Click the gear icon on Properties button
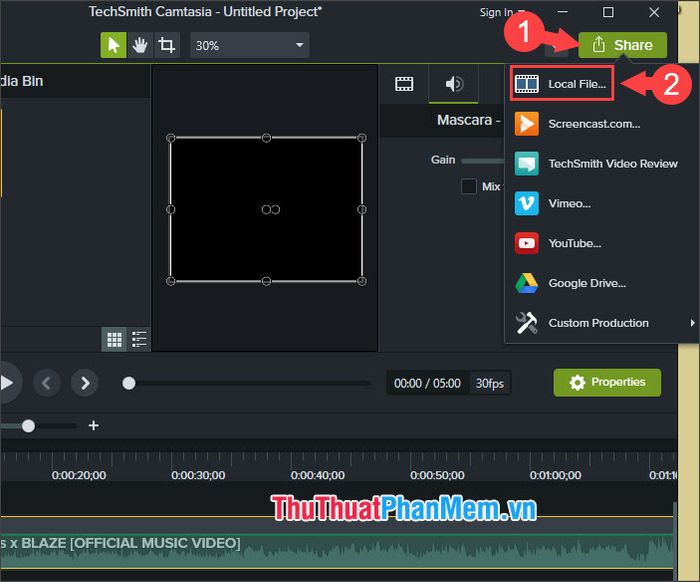 point(577,382)
